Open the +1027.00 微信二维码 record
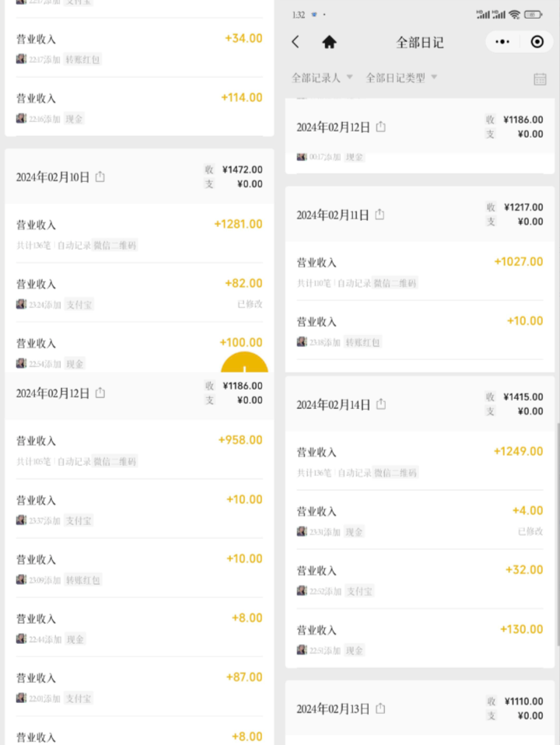Screen dimensions: 560x745 [420, 271]
